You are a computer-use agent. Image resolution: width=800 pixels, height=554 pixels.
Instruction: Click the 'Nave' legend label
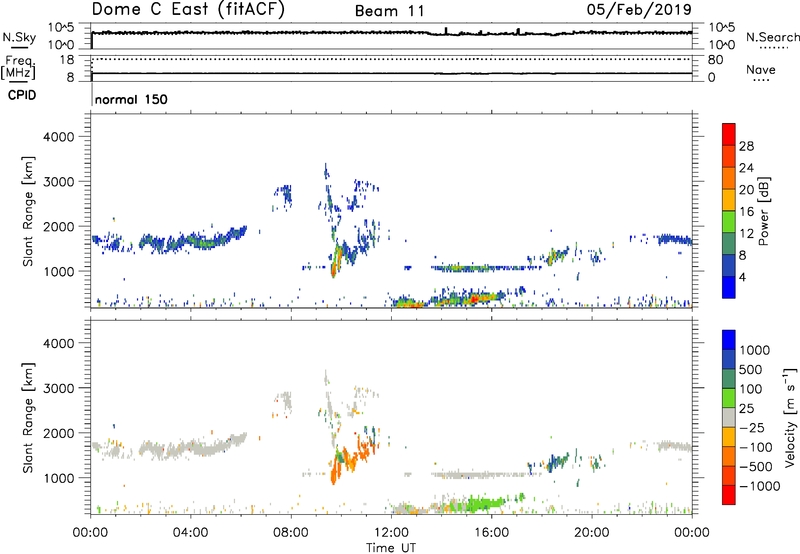761,69
